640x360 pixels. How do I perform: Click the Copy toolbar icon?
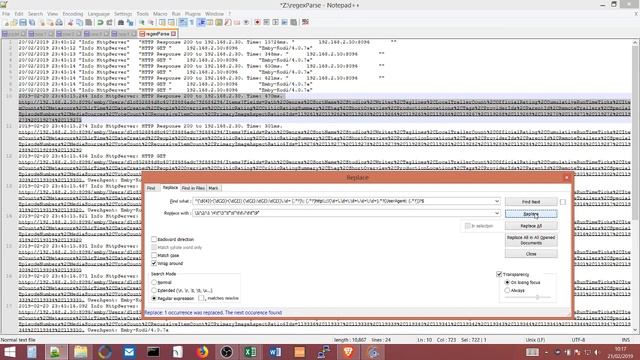[79, 22]
